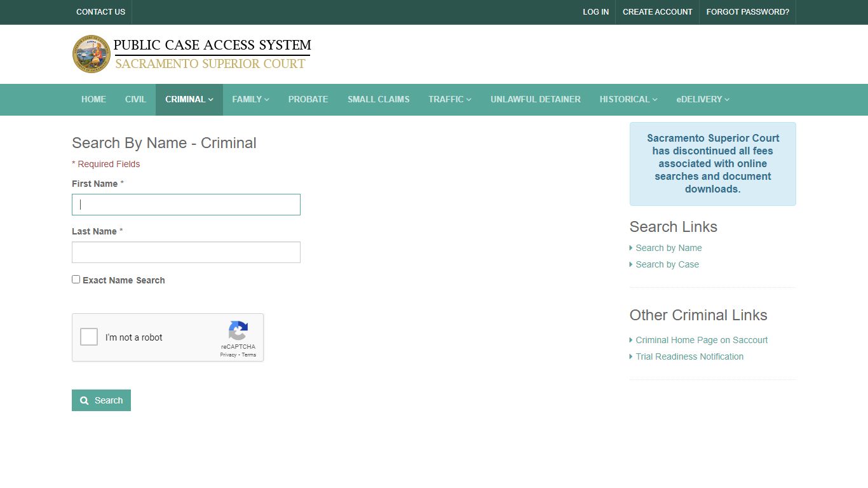
Task: Expand the TRAFFIC menu dropdown
Action: [x=450, y=99]
